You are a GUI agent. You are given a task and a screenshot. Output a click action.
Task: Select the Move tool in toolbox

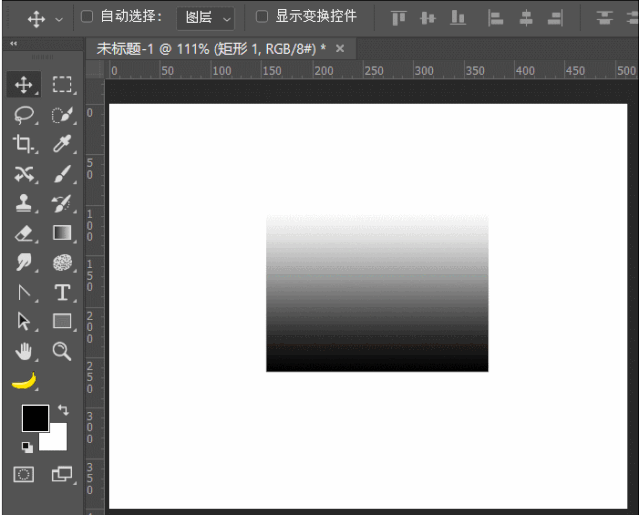(x=24, y=85)
